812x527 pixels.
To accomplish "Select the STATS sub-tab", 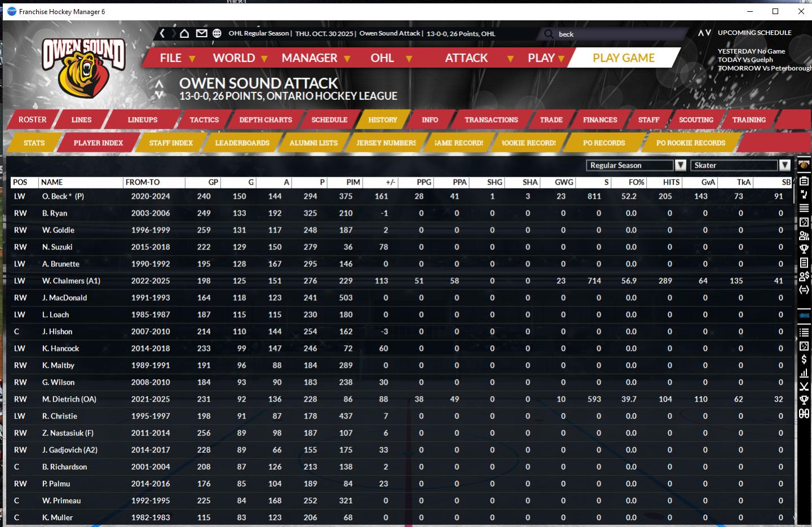I will [34, 143].
